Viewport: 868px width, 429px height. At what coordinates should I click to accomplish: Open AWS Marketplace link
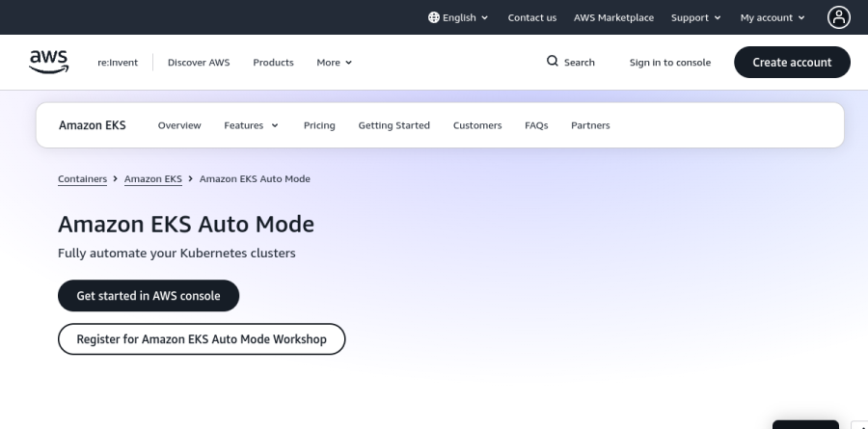point(613,17)
